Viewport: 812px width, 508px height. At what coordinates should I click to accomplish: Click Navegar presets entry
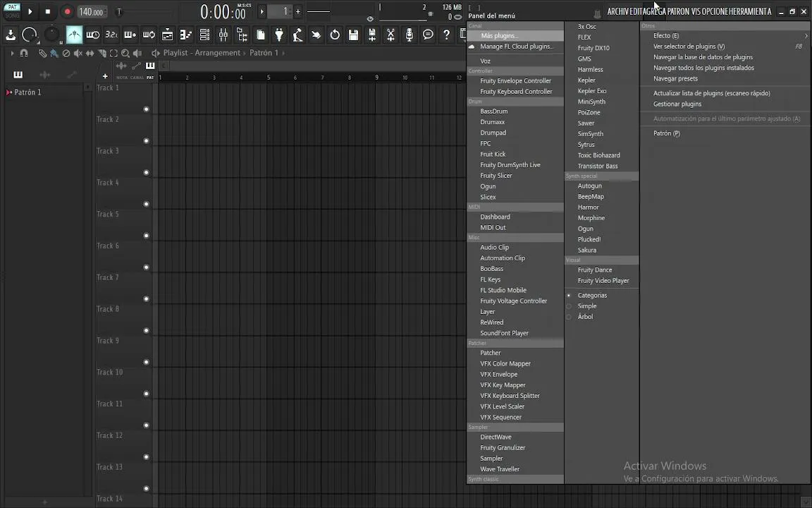point(675,79)
